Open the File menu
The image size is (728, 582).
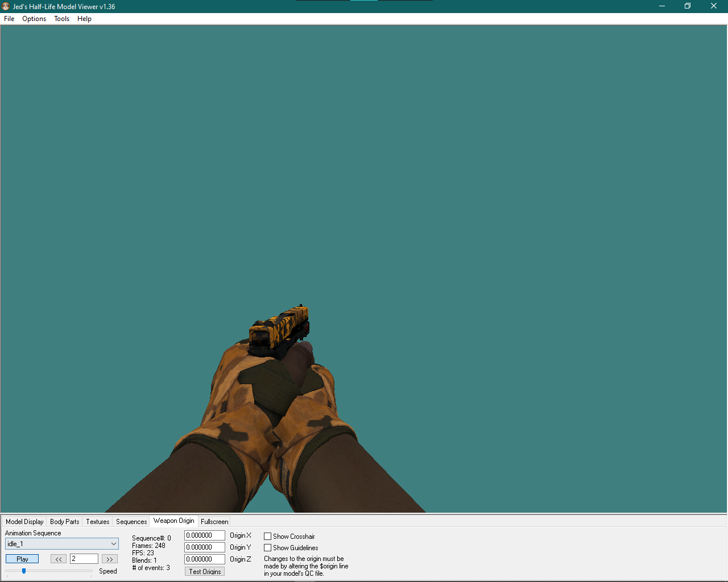click(9, 19)
